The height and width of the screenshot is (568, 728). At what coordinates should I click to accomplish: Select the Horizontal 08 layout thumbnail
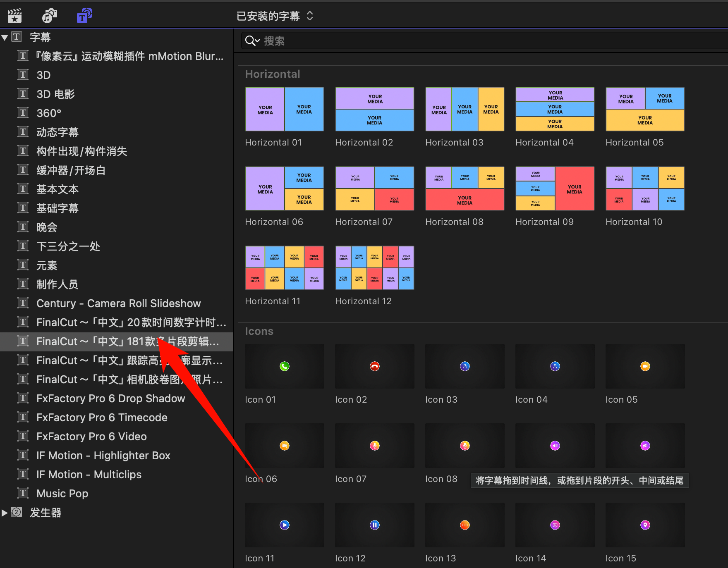point(465,189)
